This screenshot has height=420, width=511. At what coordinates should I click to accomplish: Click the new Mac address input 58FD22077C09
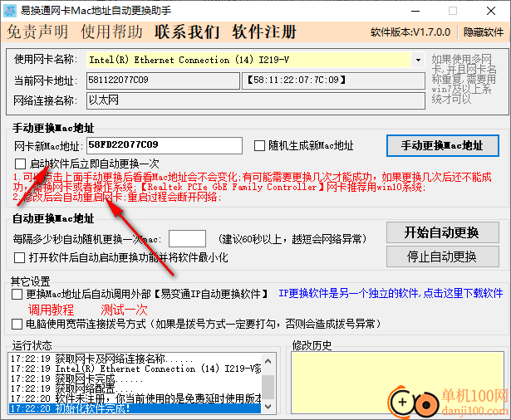(x=165, y=145)
